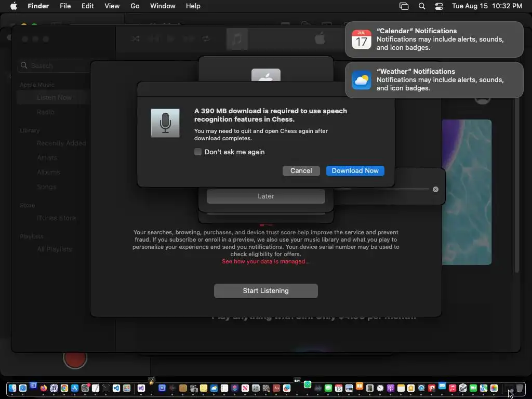
Task: Open Find My from the Dock
Action: tap(308, 384)
